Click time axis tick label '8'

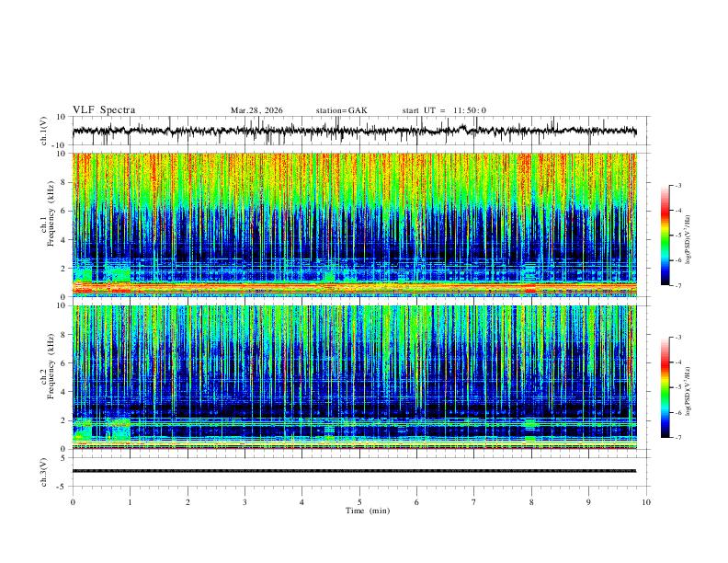coord(531,502)
